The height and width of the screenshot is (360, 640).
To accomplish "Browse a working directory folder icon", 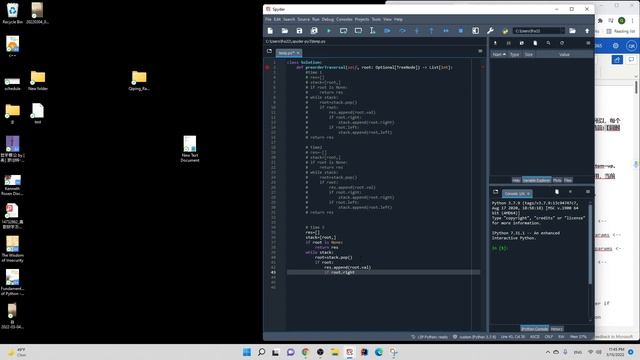I will tap(573, 31).
